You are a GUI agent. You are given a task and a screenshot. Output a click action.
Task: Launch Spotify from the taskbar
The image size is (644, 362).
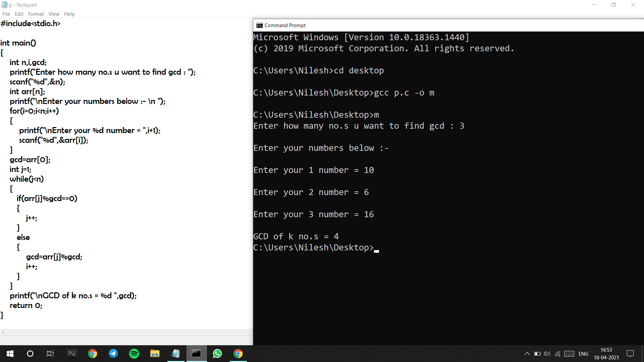pyautogui.click(x=134, y=354)
